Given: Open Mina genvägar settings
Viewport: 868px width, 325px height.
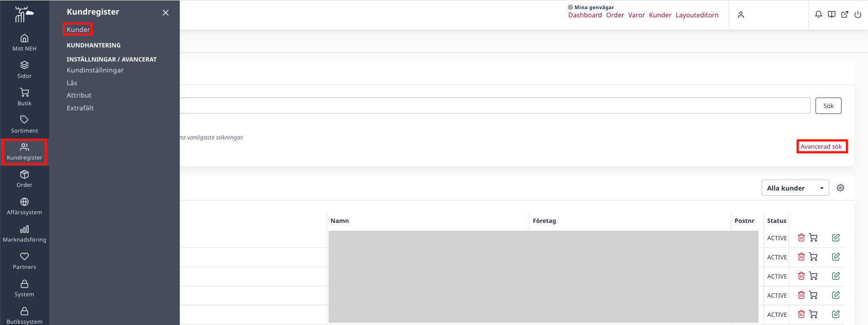Looking at the screenshot, I should pyautogui.click(x=591, y=7).
